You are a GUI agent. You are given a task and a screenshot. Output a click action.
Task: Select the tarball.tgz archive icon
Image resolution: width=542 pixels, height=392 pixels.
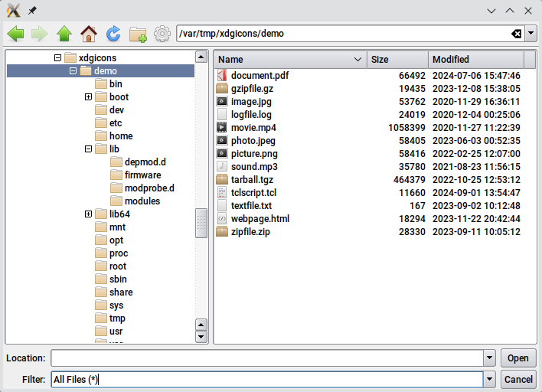[x=222, y=179]
